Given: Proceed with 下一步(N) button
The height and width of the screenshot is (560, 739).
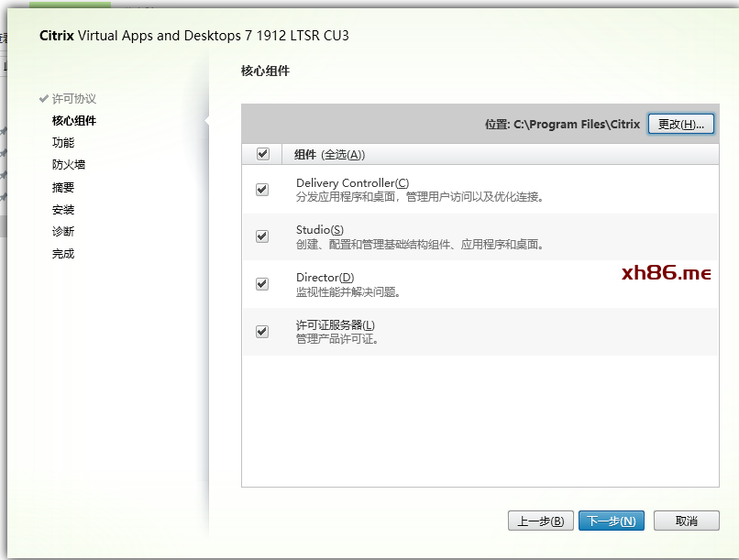Looking at the screenshot, I should tap(612, 521).
